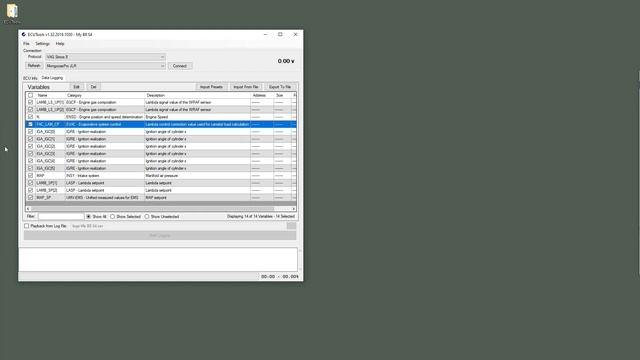Click the Start Logging button
The height and width of the screenshot is (360, 640).
[x=160, y=236]
